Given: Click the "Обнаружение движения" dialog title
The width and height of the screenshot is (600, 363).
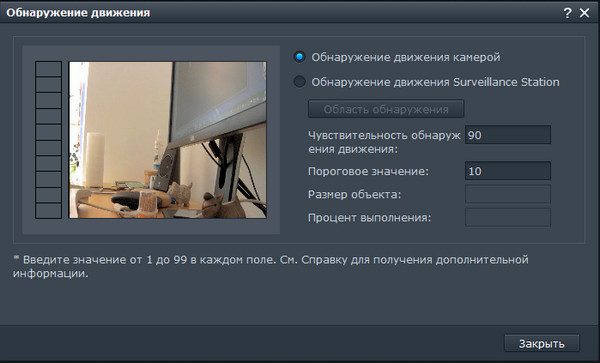Looking at the screenshot, I should click(x=78, y=13).
